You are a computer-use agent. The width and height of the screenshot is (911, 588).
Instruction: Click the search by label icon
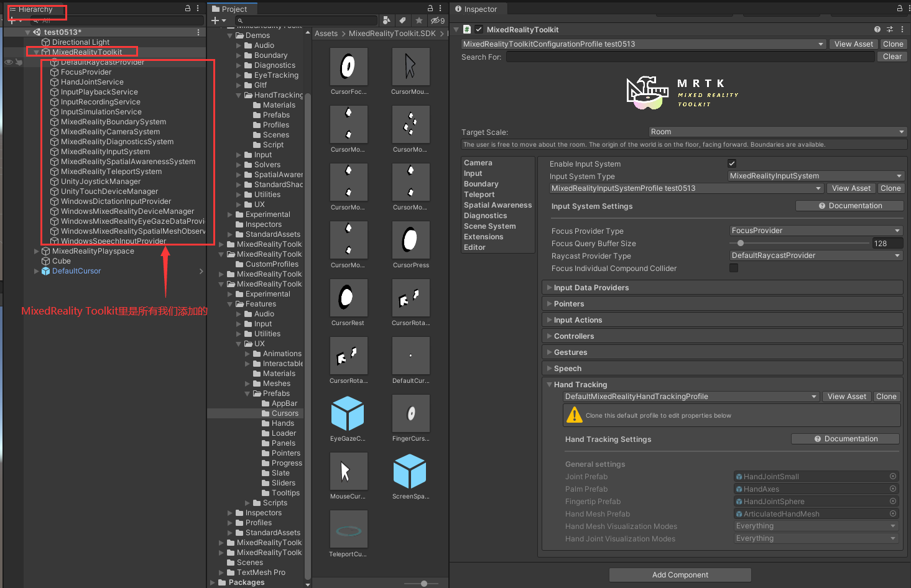click(402, 21)
